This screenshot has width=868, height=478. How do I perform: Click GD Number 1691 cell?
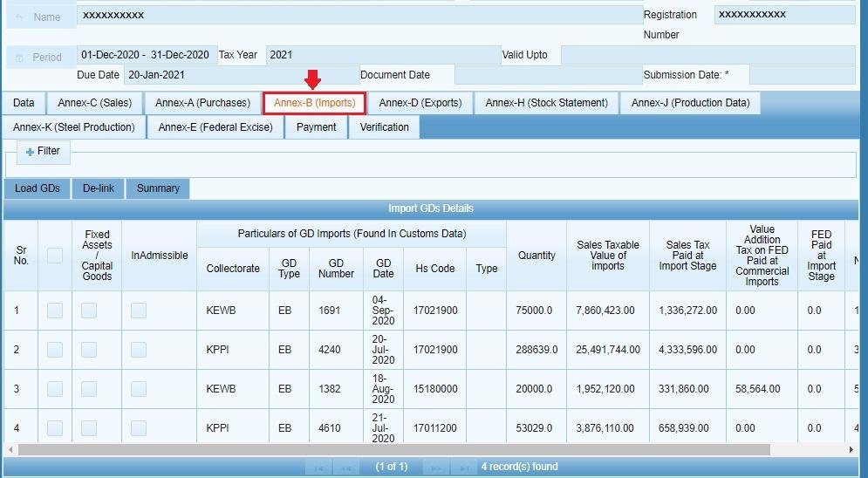336,311
